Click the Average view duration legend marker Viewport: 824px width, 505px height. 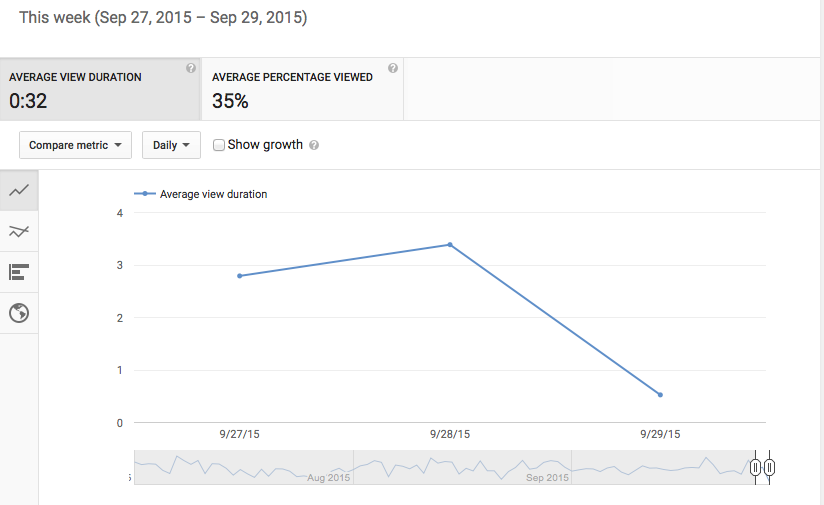click(145, 194)
